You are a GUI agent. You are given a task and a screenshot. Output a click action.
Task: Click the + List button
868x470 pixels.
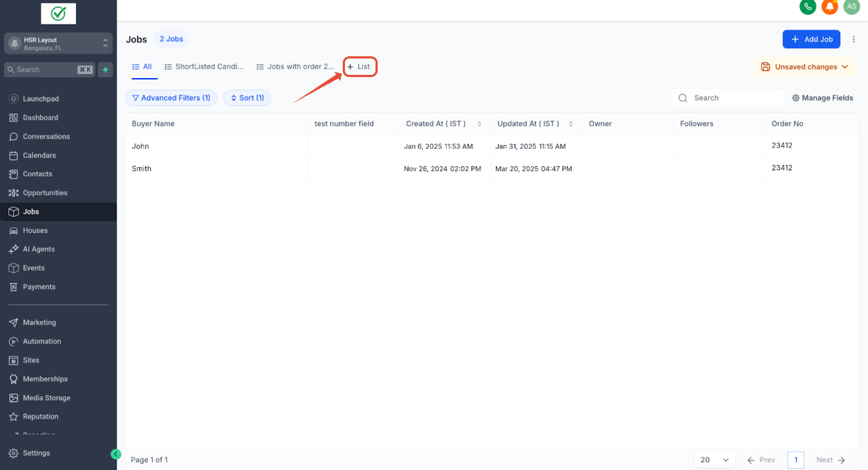click(x=360, y=67)
